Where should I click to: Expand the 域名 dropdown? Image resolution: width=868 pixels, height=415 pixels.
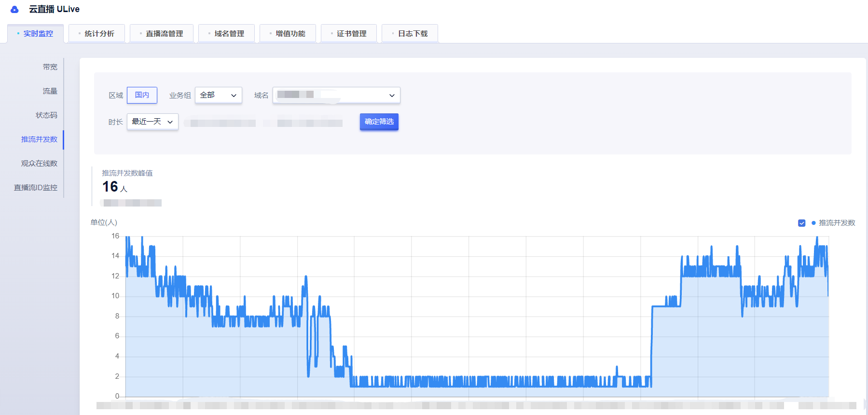pyautogui.click(x=336, y=95)
